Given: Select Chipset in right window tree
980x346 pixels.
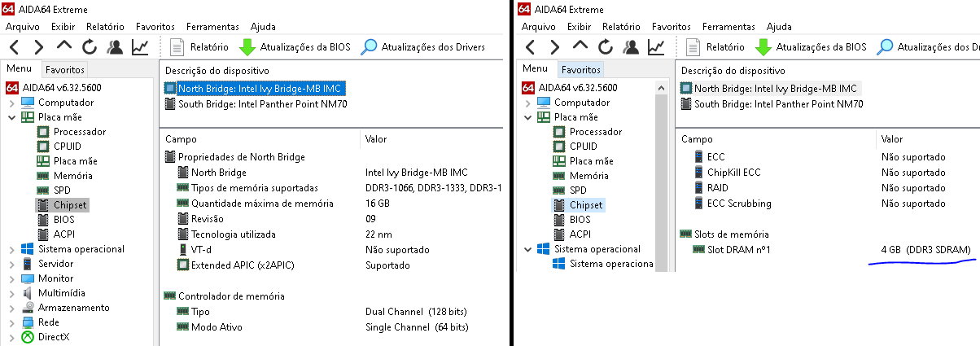Looking at the screenshot, I should (x=586, y=205).
